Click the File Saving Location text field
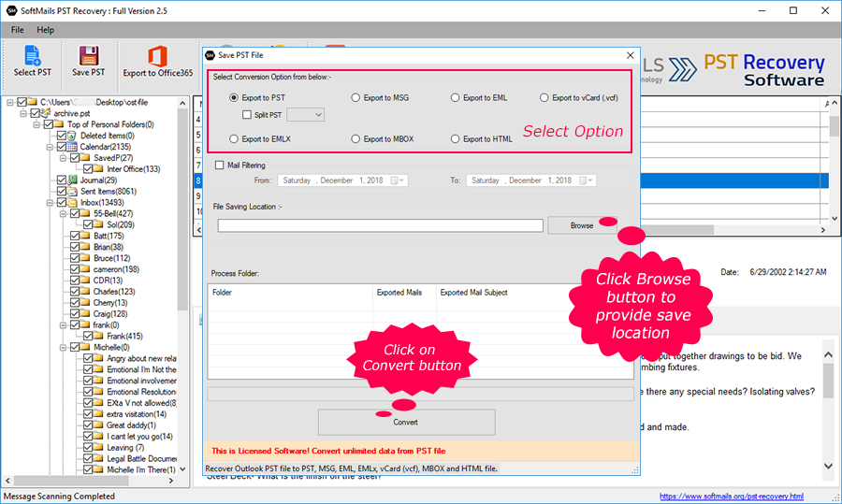 pos(380,225)
